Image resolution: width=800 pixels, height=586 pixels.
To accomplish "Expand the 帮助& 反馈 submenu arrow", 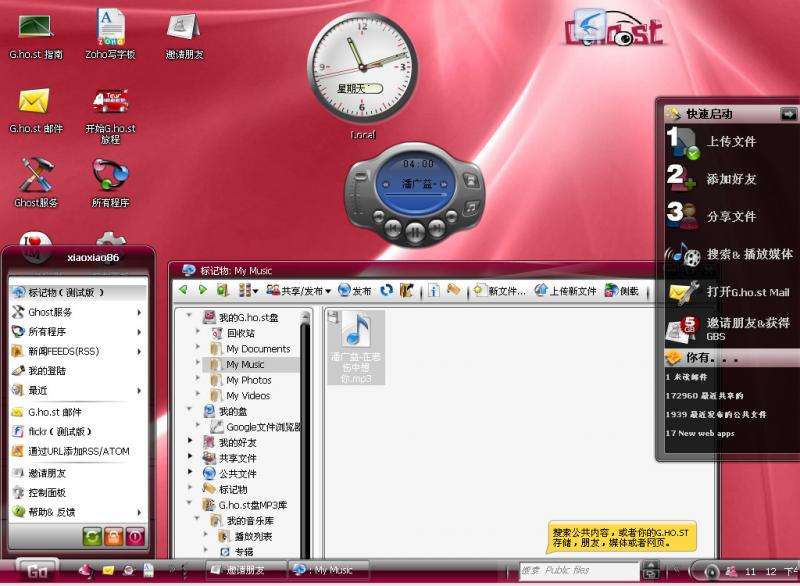I will click(139, 512).
